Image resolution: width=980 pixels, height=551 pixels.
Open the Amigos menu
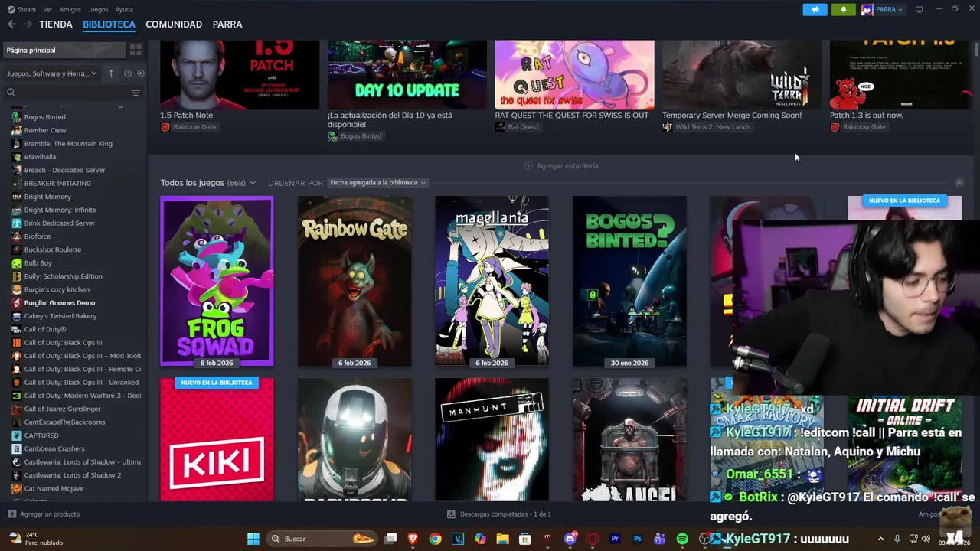point(70,9)
